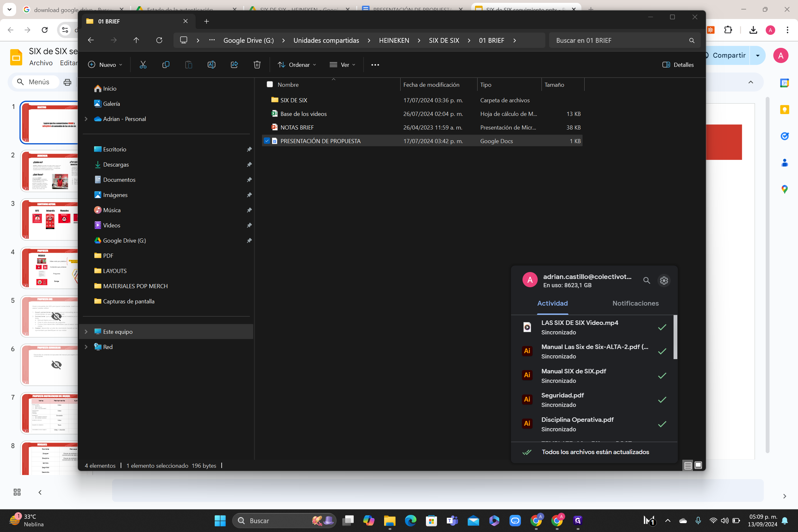Refresh the 01 BRIEF folder view
Screen dimensions: 798x532
click(159, 40)
